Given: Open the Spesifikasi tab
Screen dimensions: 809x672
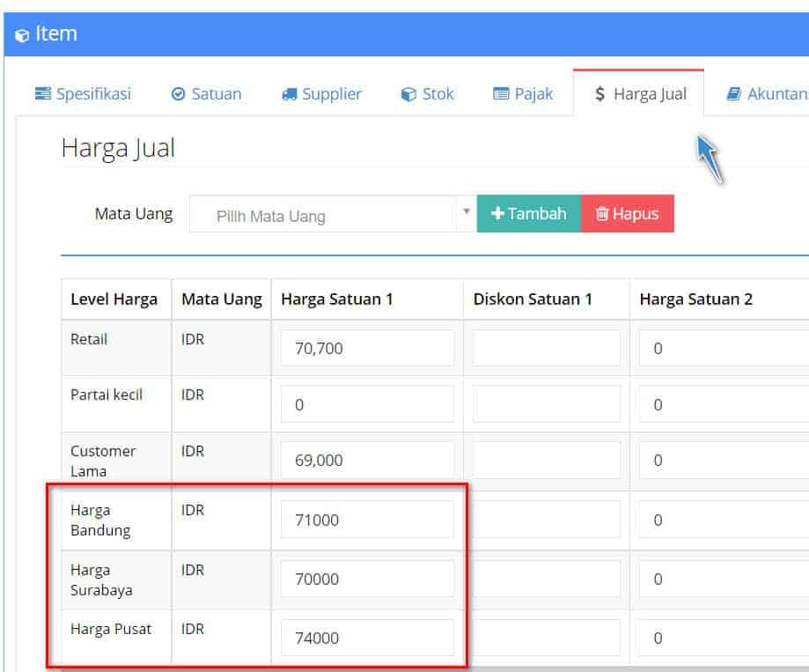Looking at the screenshot, I should [82, 93].
